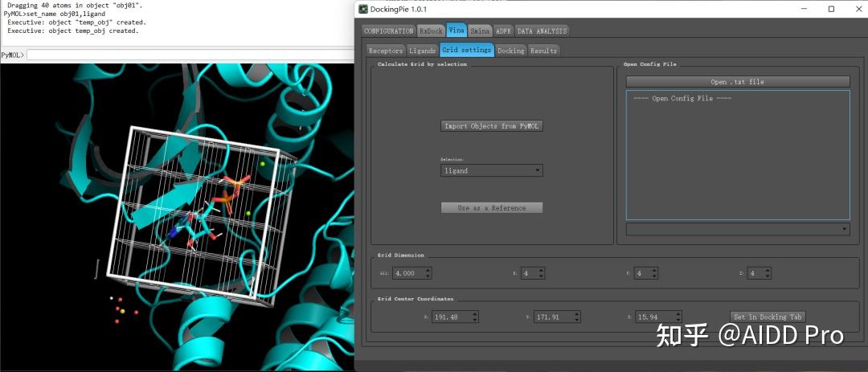
Task: Expand the dropdown below config file box
Action: [x=738, y=229]
